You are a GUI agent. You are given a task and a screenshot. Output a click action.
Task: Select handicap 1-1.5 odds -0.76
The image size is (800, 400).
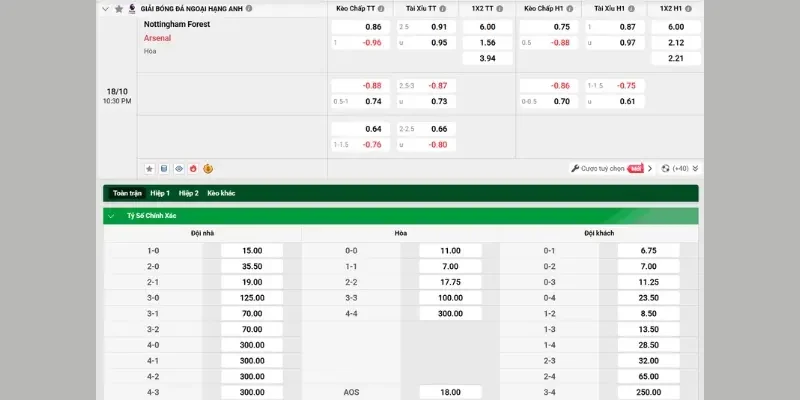pos(361,145)
